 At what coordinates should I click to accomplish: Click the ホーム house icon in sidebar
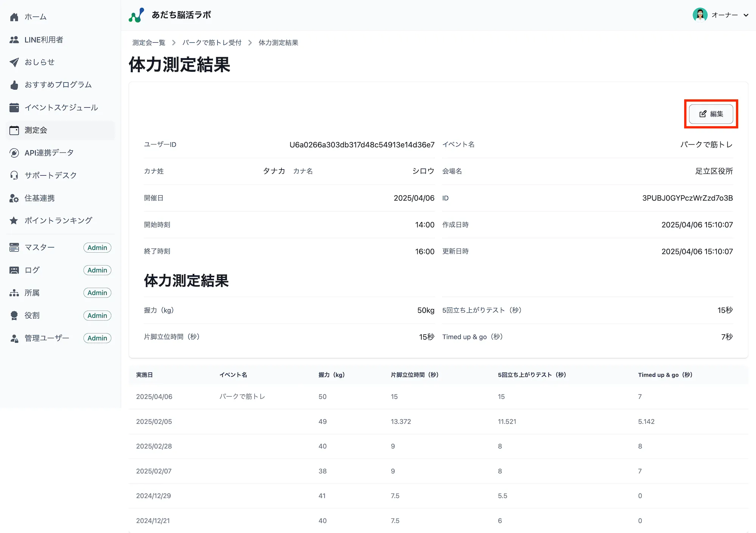pos(14,17)
